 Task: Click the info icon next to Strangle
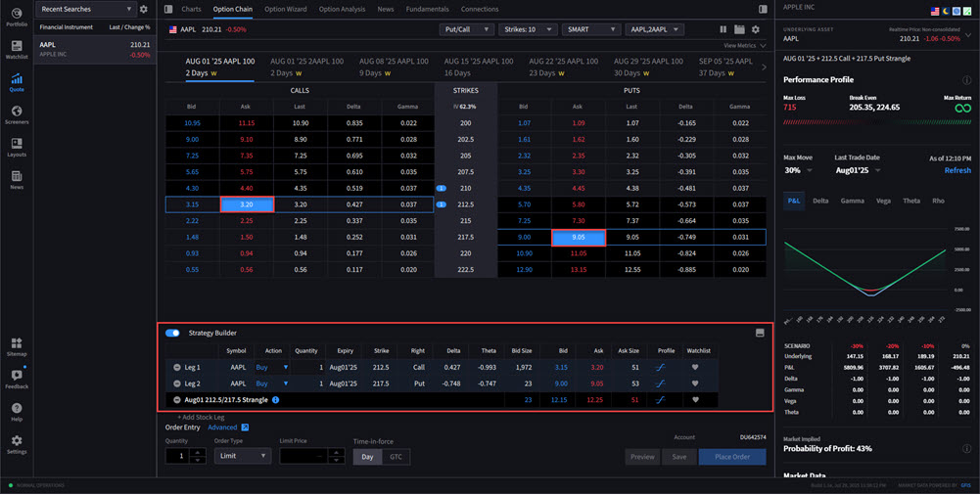click(276, 399)
